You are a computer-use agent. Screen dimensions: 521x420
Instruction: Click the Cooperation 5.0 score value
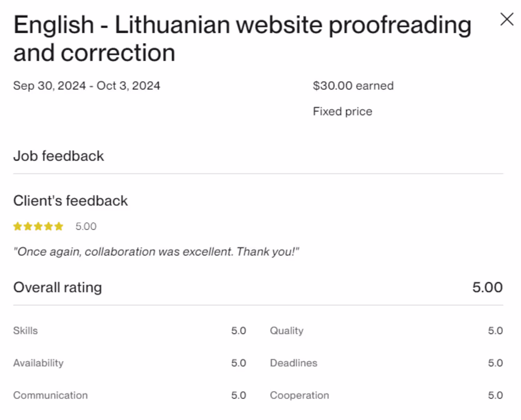pyautogui.click(x=495, y=395)
